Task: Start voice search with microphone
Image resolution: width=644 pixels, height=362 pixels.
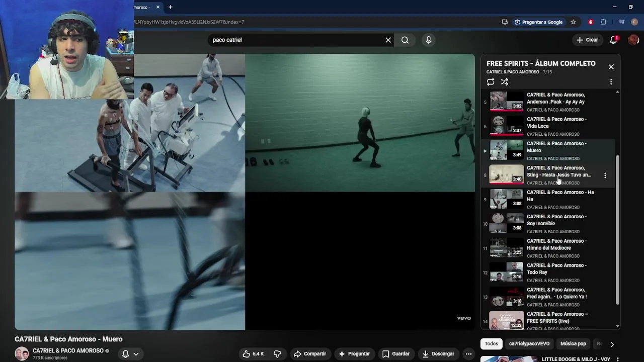Action: click(429, 40)
